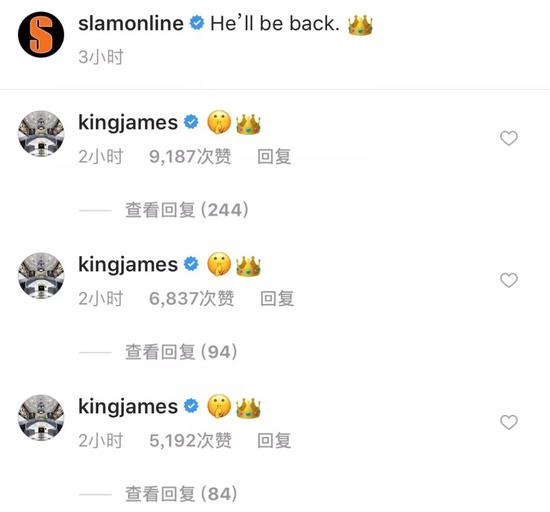The height and width of the screenshot is (512, 550).
Task: Reply (回复) to the 9,187-like comment
Action: coord(274,156)
